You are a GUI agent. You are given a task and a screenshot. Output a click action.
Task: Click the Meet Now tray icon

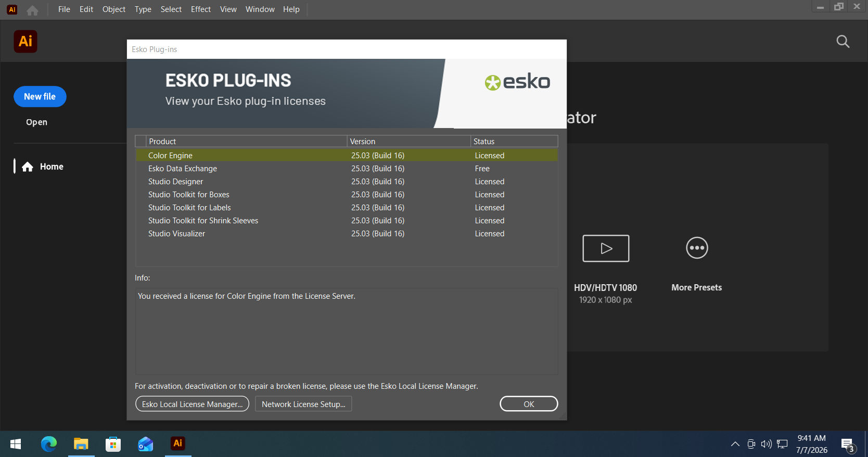tap(751, 444)
